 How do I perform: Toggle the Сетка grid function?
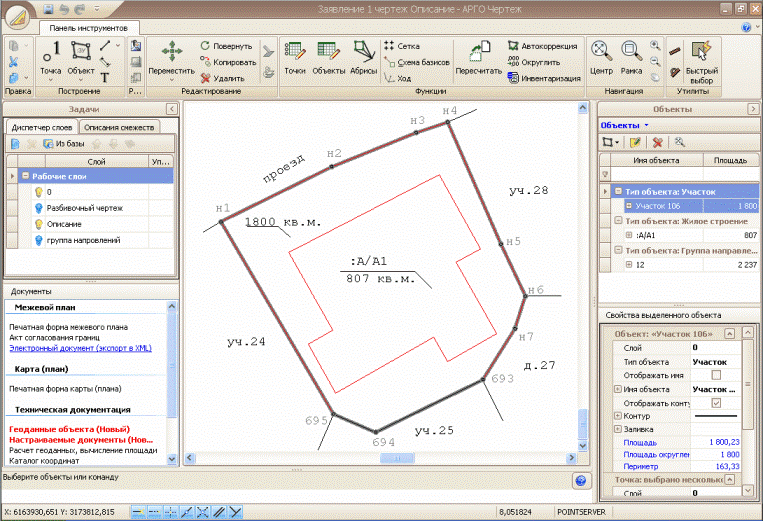pos(402,46)
